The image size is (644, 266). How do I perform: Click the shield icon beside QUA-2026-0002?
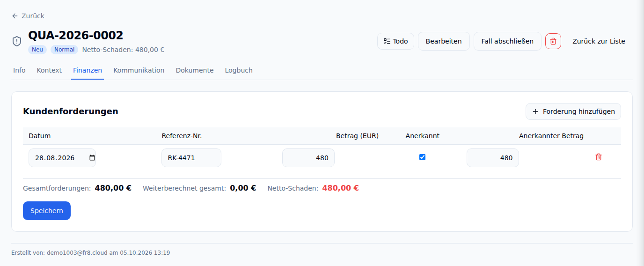17,41
